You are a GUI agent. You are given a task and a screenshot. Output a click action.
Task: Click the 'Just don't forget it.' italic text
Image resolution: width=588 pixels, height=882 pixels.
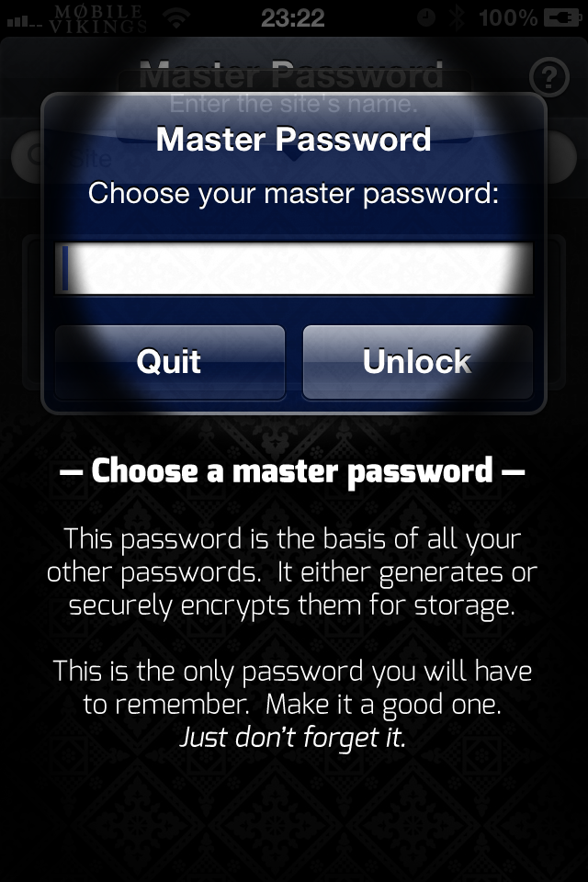[292, 738]
